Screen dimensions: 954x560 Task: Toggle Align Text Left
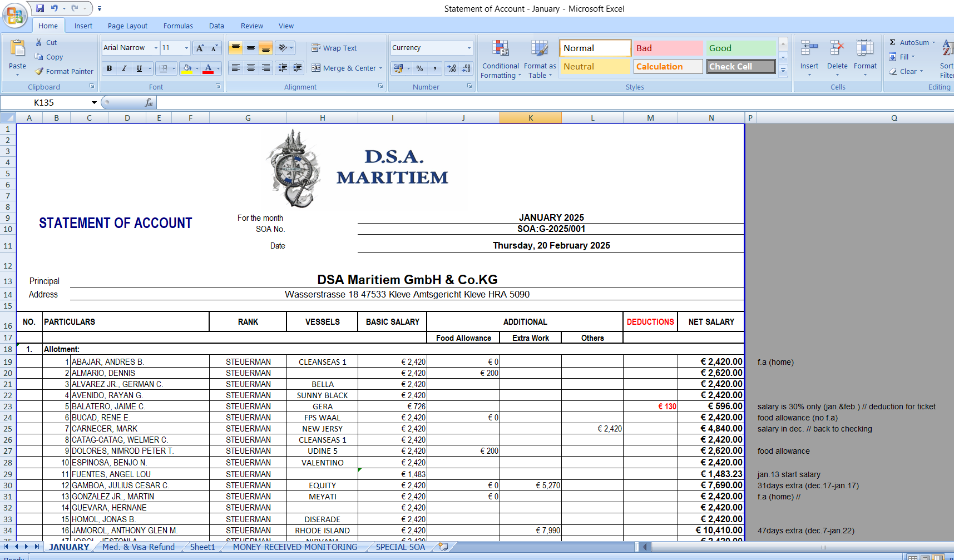tap(236, 68)
